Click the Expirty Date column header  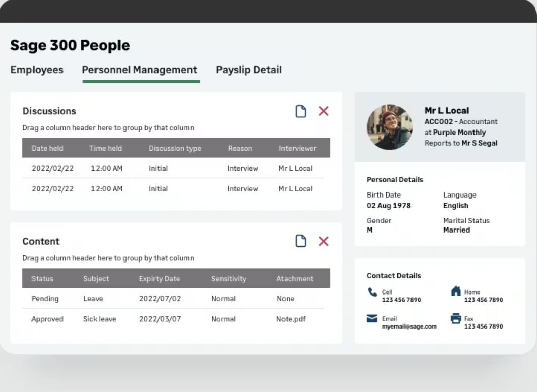pyautogui.click(x=160, y=279)
